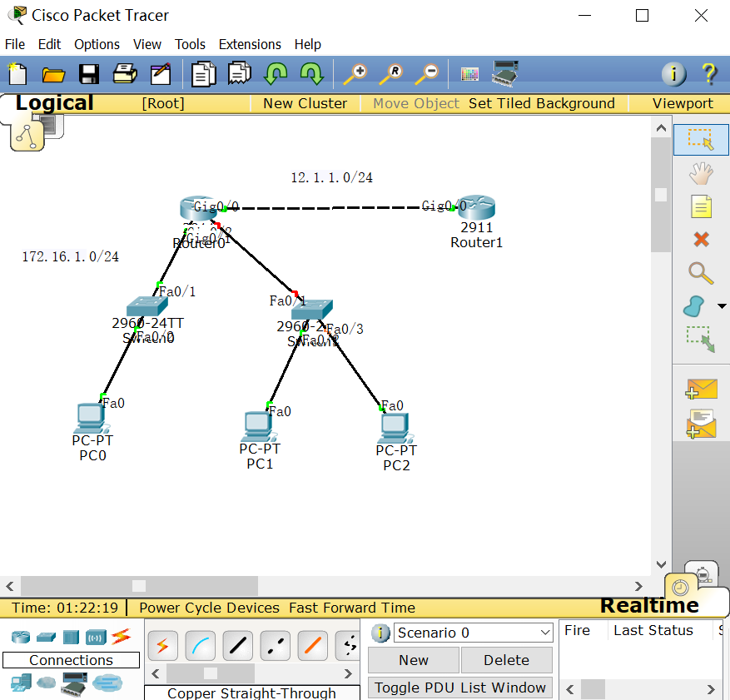Open the File menu
Screen dimensions: 730x700
click(x=15, y=44)
